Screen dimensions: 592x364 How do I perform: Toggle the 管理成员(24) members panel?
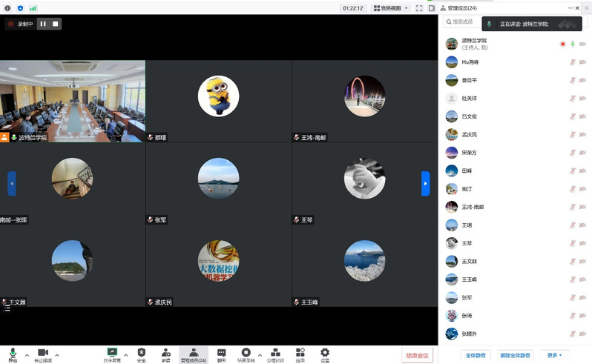194,354
